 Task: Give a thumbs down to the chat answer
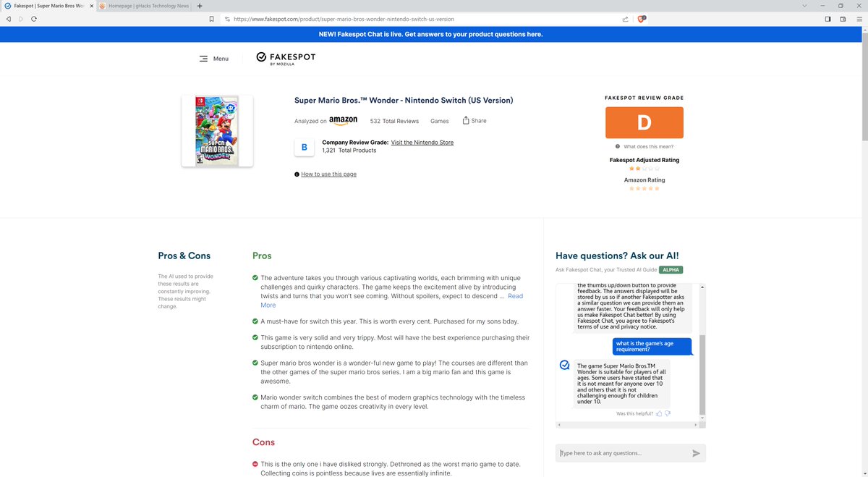(x=667, y=413)
